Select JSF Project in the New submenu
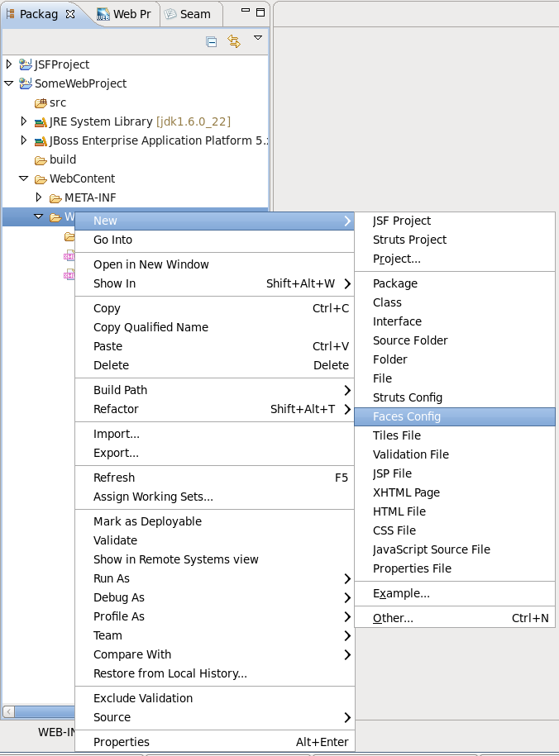This screenshot has width=559, height=756. pos(455,221)
